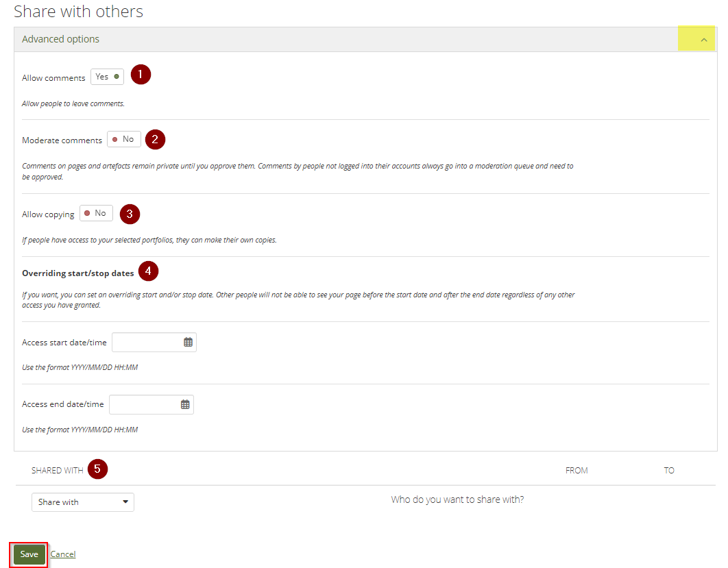Click the 'Allow copying' label
This screenshot has height=568, width=728.
coord(48,214)
